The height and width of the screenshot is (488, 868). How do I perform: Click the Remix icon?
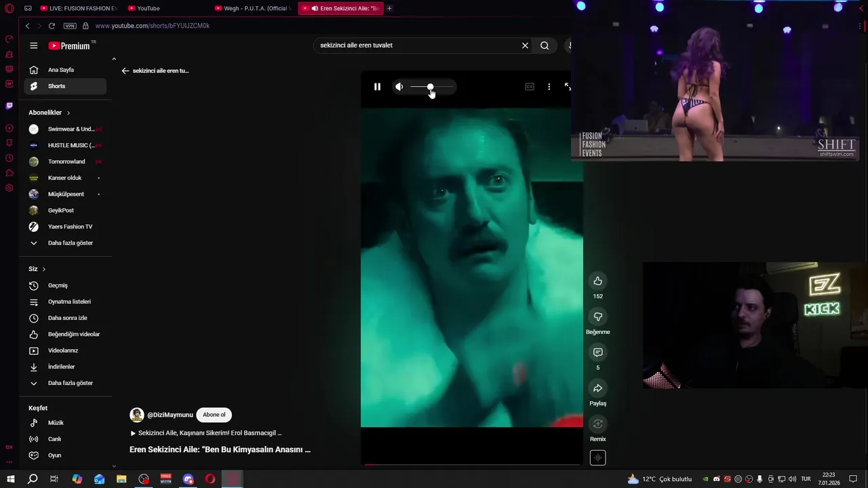597,424
